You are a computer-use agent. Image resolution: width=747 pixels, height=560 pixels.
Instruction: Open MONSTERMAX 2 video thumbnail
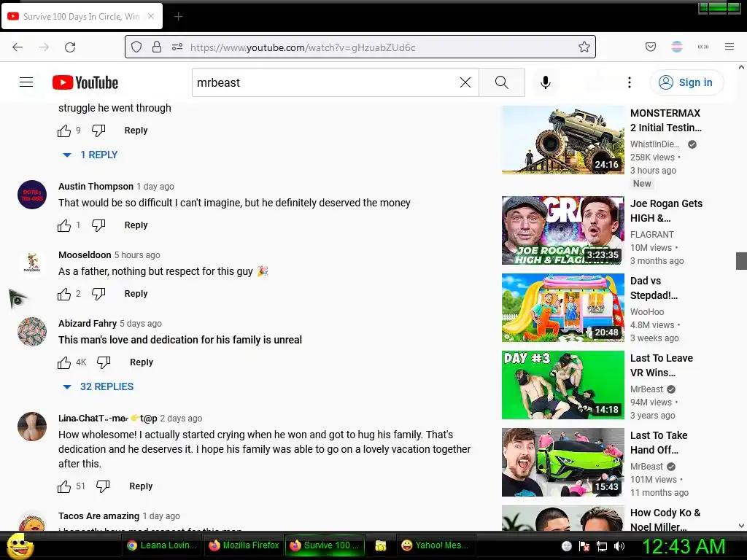point(562,140)
